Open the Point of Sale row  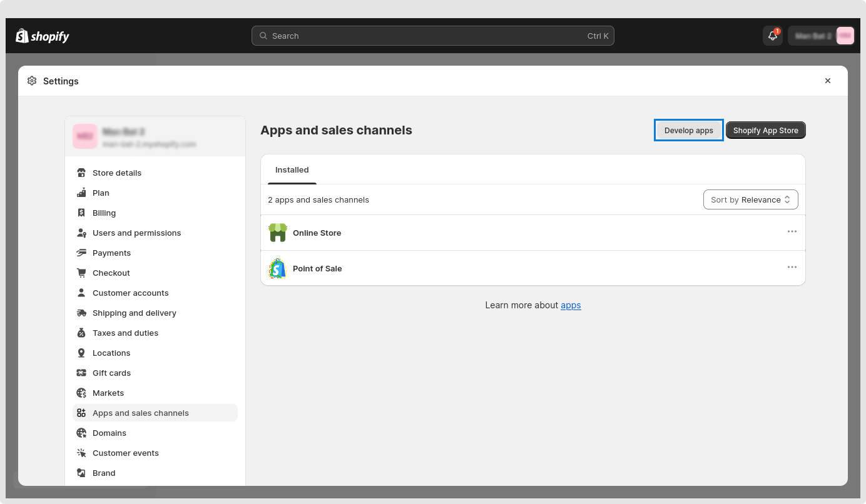tap(533, 268)
